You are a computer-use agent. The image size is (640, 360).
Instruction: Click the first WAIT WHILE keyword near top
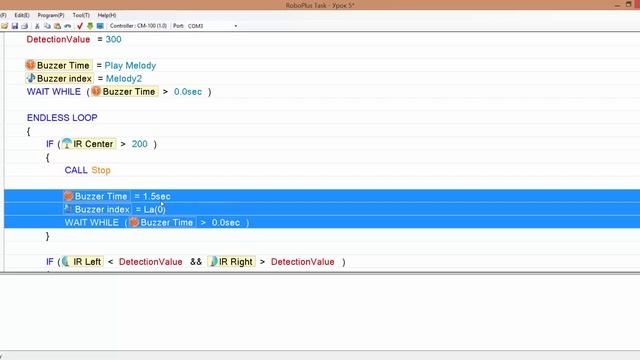click(x=54, y=91)
